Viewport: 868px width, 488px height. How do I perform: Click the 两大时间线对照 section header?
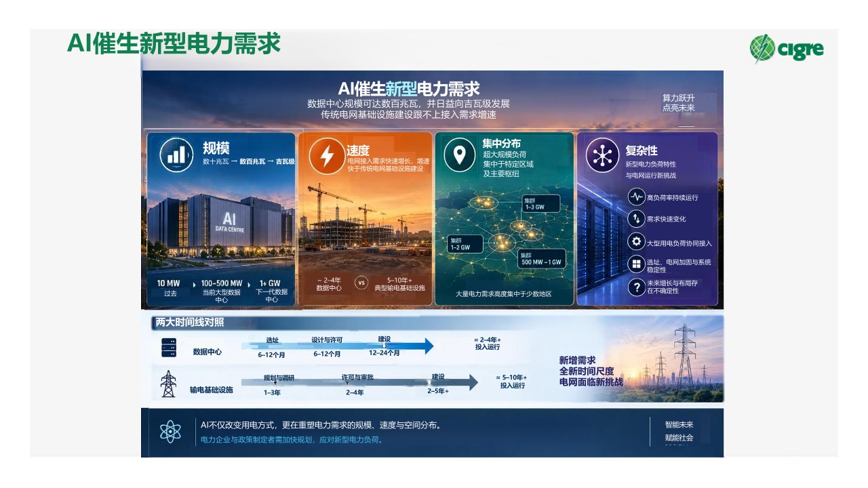tap(190, 323)
